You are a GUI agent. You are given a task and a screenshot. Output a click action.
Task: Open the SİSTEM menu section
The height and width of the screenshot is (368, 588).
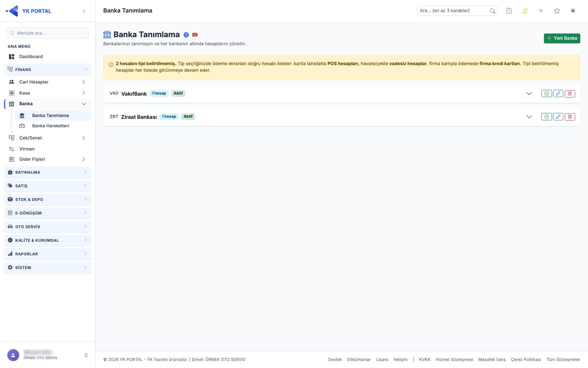click(48, 268)
